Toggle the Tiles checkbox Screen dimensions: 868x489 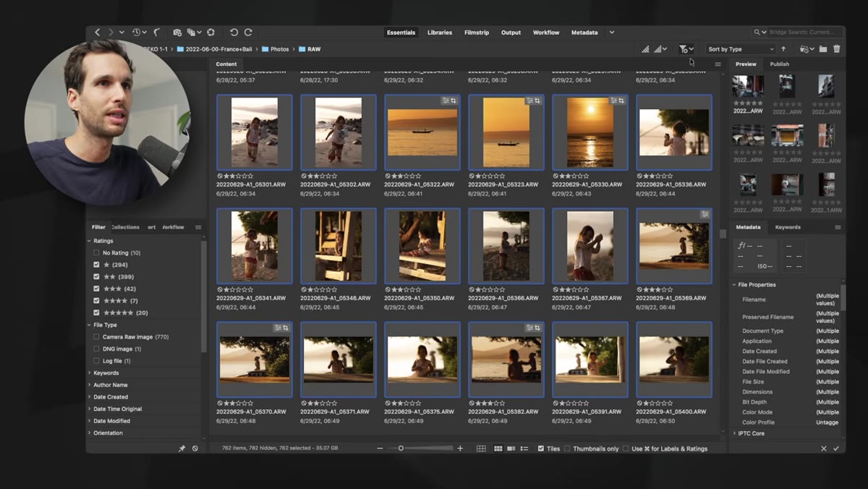click(541, 448)
